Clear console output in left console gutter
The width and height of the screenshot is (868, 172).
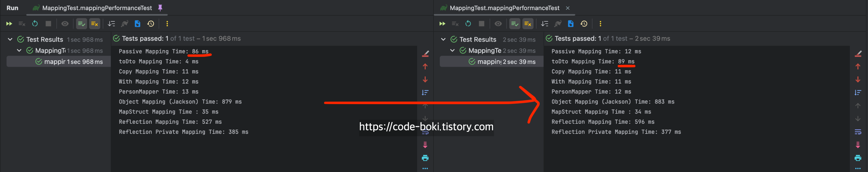tap(425, 53)
